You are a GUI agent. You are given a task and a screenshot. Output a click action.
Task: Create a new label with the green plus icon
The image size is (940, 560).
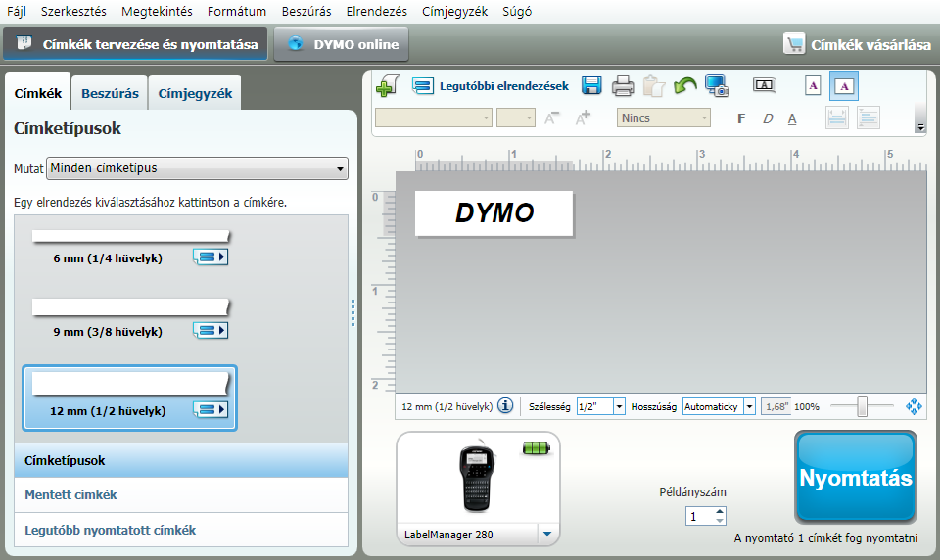(x=388, y=86)
